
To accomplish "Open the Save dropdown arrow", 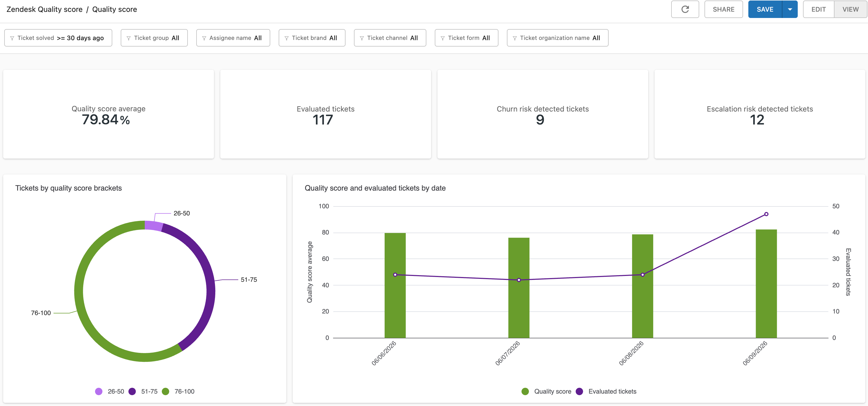I will (790, 9).
